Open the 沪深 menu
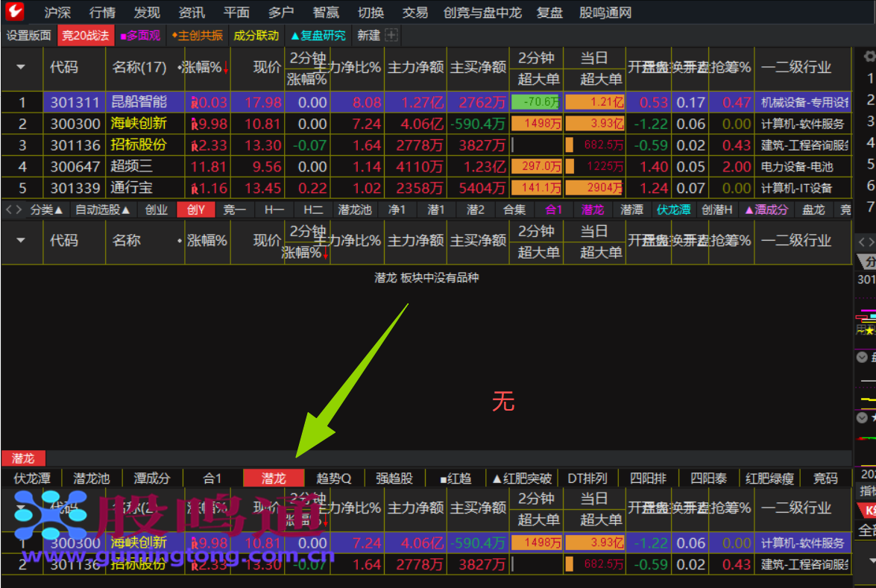The width and height of the screenshot is (876, 588). (57, 12)
